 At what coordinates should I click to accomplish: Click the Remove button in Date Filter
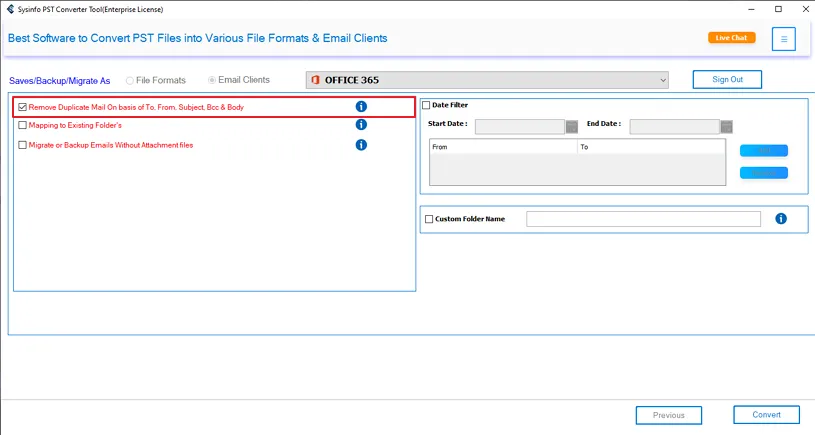764,173
